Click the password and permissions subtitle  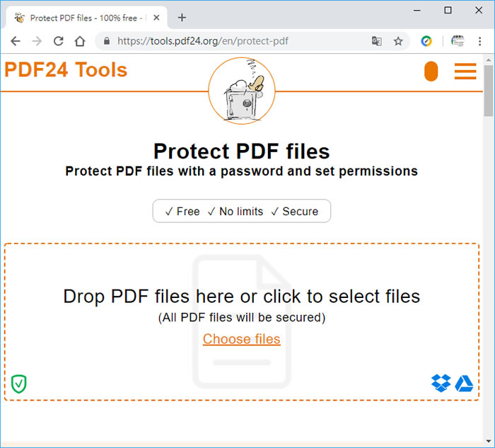(x=242, y=171)
